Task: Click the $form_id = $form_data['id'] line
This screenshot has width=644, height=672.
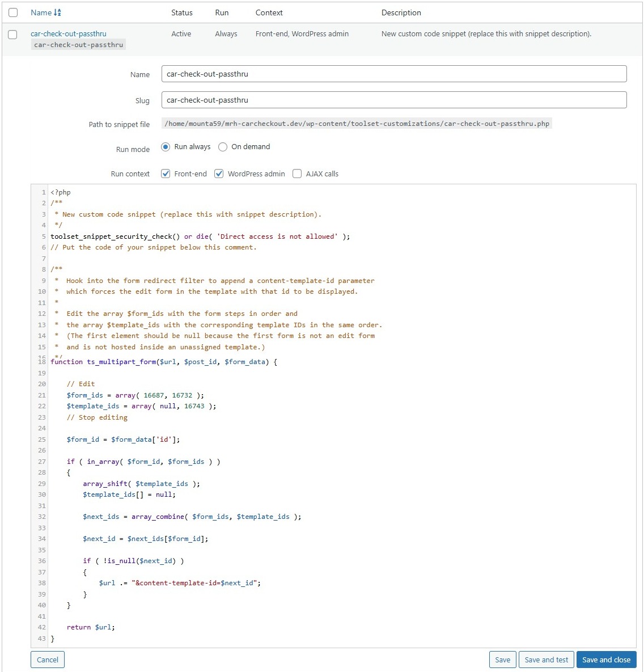Action: point(124,439)
